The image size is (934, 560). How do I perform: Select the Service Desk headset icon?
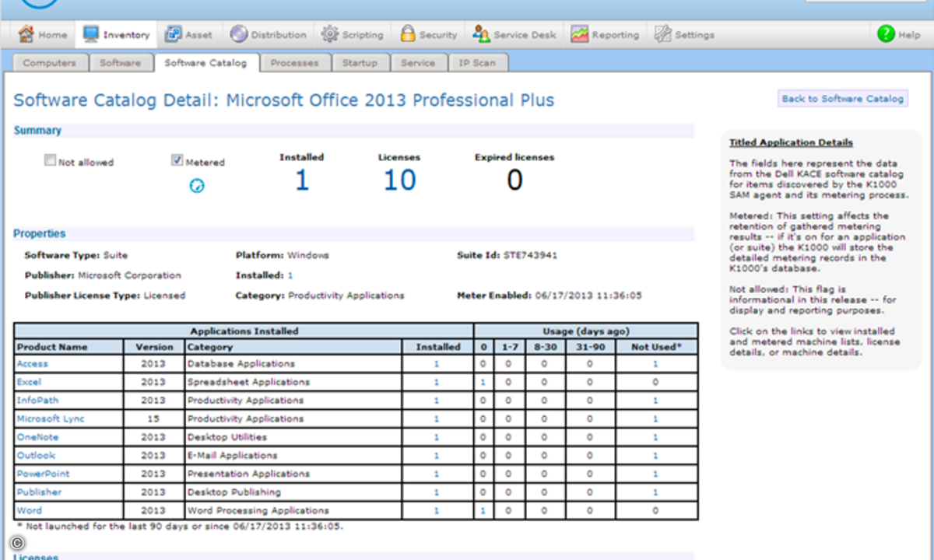click(x=480, y=34)
